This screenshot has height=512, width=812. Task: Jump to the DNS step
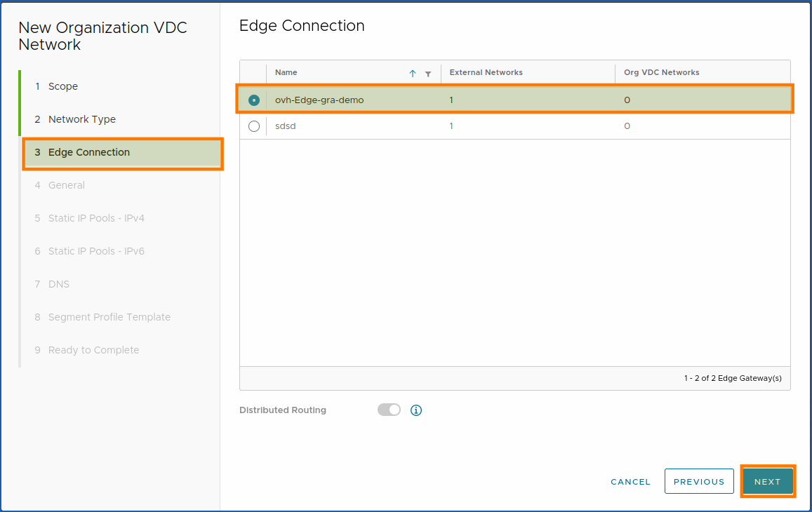click(59, 283)
